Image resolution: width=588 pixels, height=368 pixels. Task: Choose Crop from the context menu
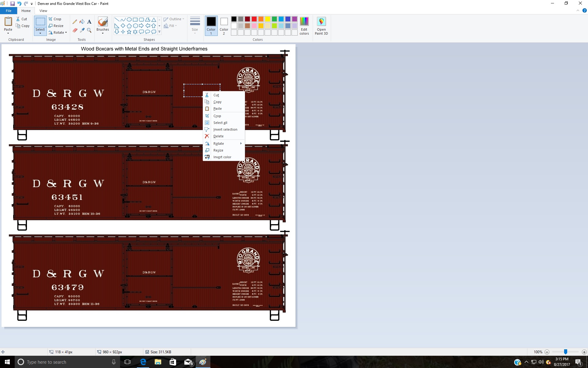tap(224, 116)
